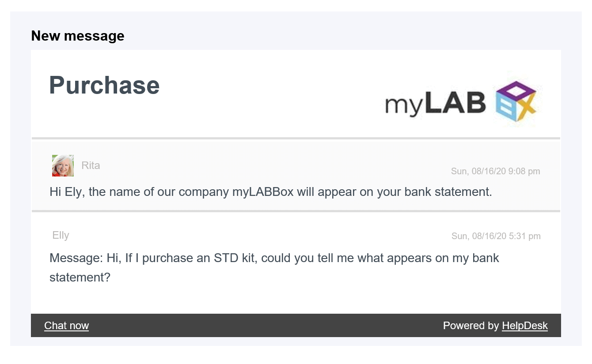This screenshot has width=592, height=364.
Task: Select the New message header text
Action: (x=77, y=36)
